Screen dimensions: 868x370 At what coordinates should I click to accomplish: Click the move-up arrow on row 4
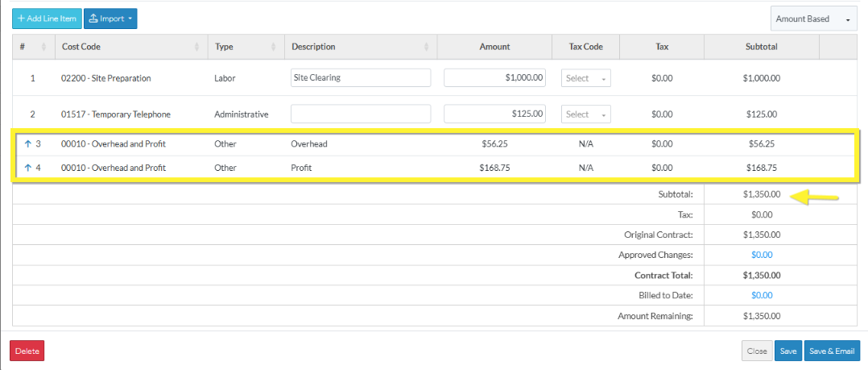[x=28, y=168]
